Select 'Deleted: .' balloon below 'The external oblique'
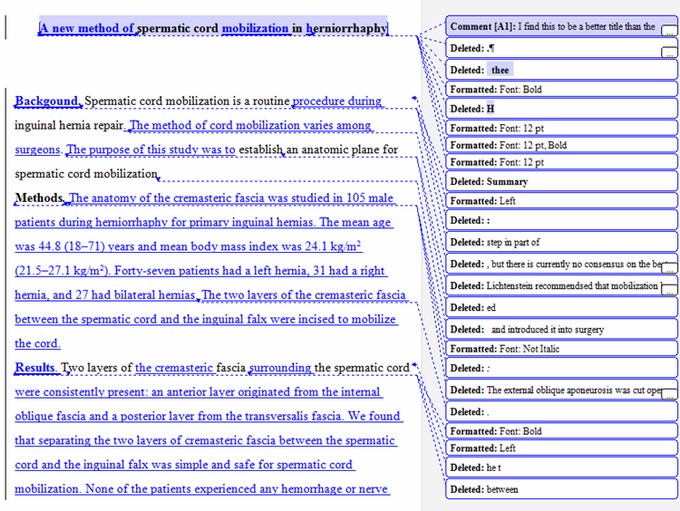This screenshot has width=680, height=511. pyautogui.click(x=561, y=412)
